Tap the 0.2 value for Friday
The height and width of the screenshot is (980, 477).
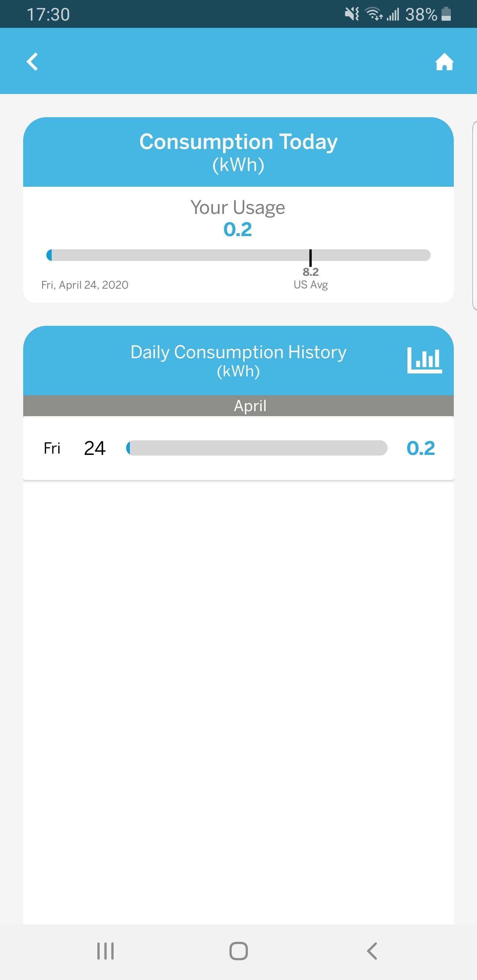(421, 448)
